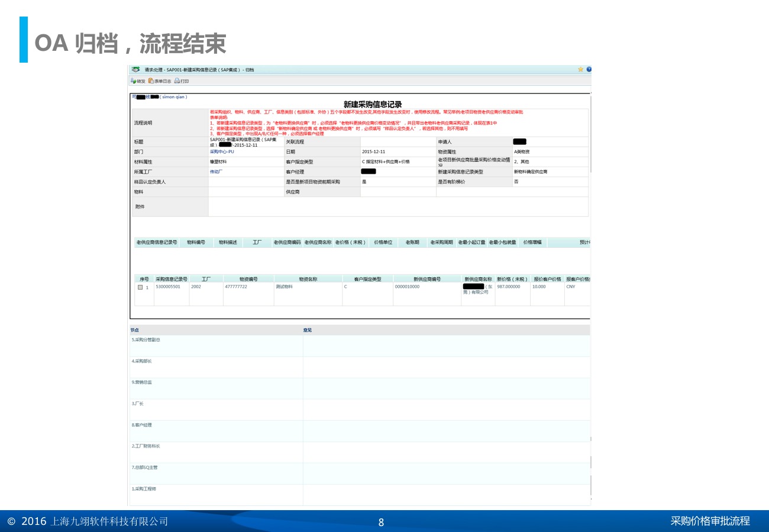Viewport: 769px width, 532px height.
Task: Click the blue help question-mark icon
Action: click(x=589, y=70)
